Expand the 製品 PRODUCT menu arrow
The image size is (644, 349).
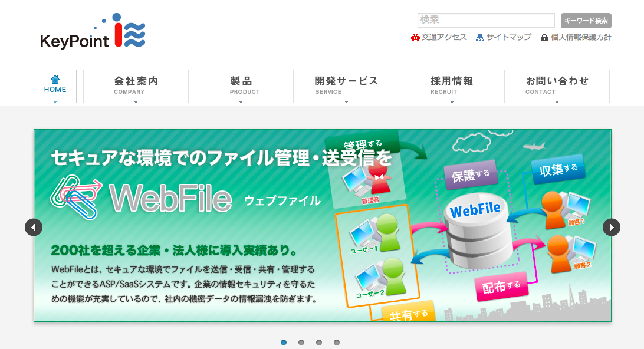click(241, 102)
